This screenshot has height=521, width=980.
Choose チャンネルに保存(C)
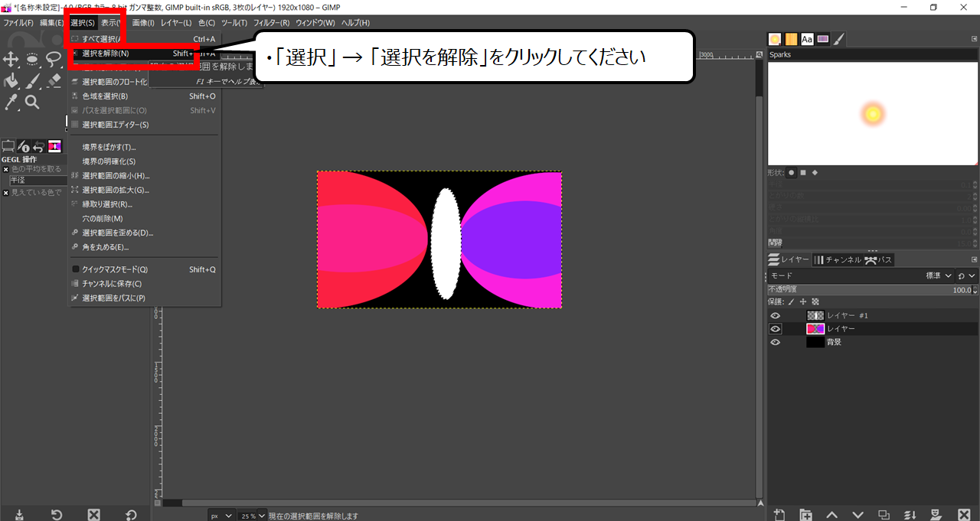tap(144, 284)
